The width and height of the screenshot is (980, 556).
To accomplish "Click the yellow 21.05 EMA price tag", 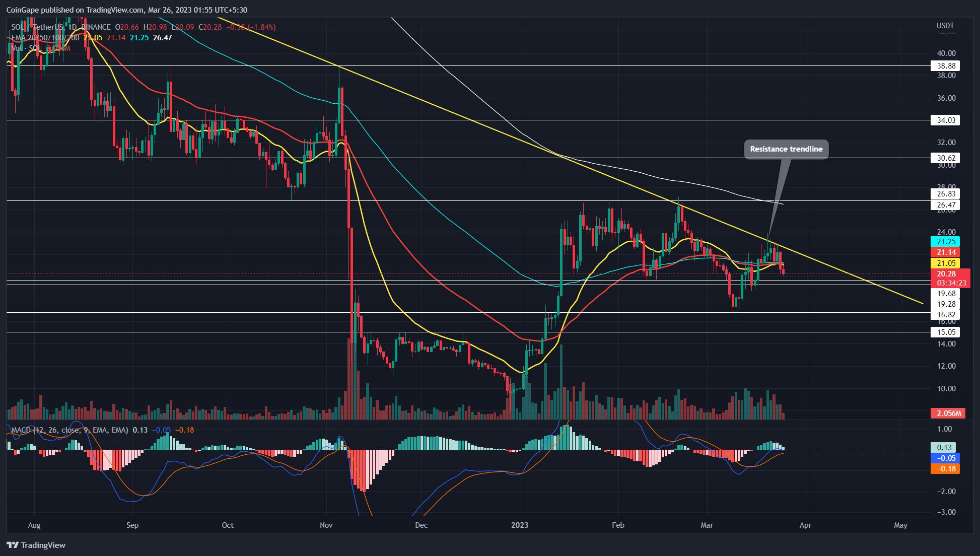I will [946, 263].
